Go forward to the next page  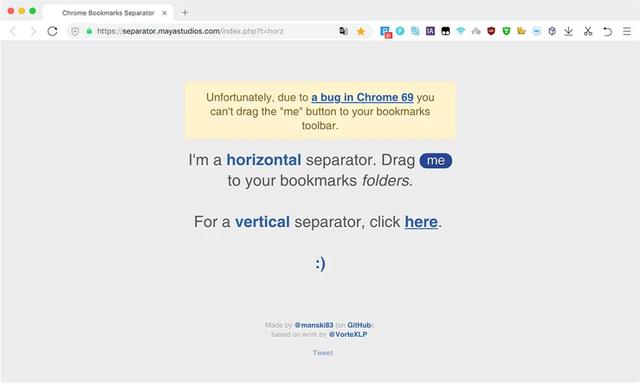pyautogui.click(x=33, y=31)
